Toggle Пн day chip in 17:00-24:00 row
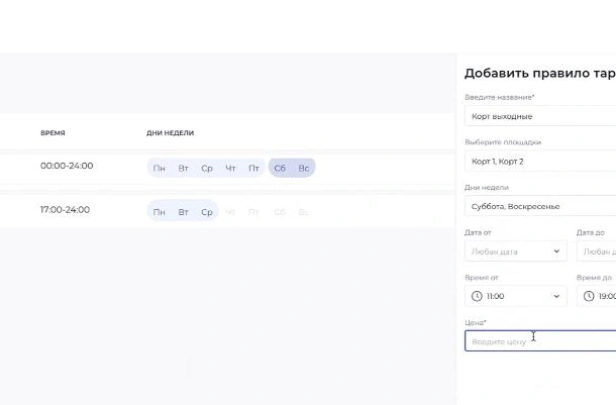The width and height of the screenshot is (616, 405). (159, 212)
